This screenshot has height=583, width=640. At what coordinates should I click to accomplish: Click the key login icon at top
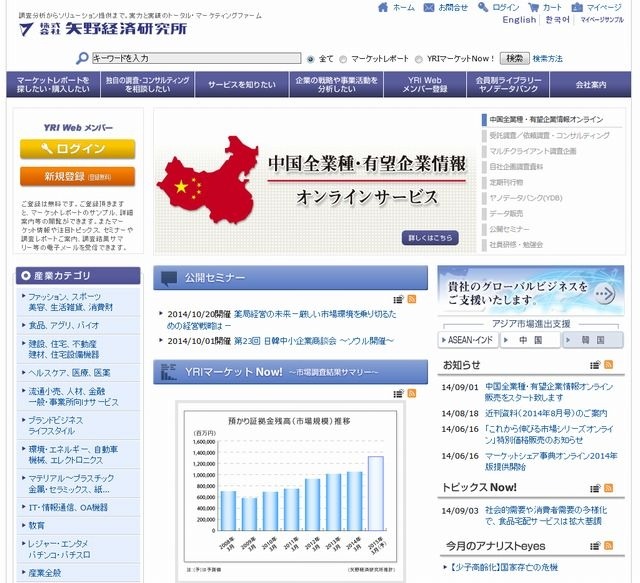click(483, 7)
